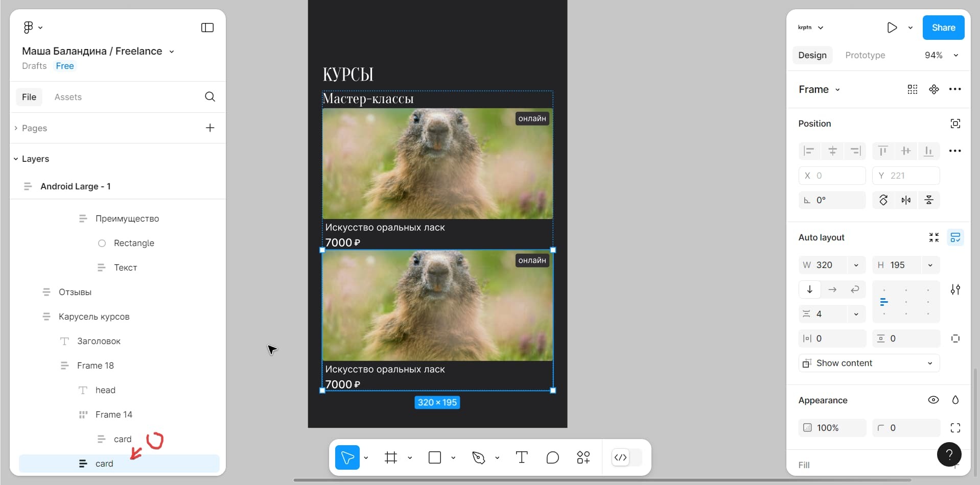Align top icon in Position
This screenshot has width=980, height=485.
click(882, 151)
